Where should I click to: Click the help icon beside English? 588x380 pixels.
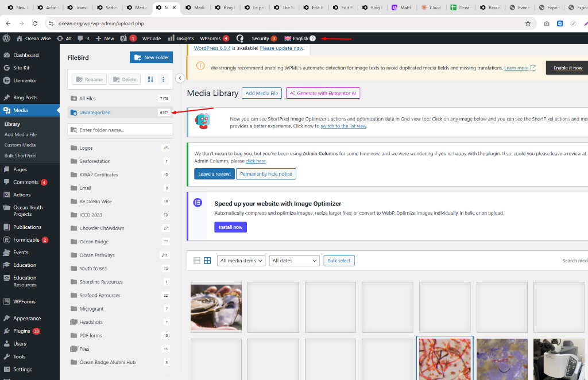click(313, 38)
